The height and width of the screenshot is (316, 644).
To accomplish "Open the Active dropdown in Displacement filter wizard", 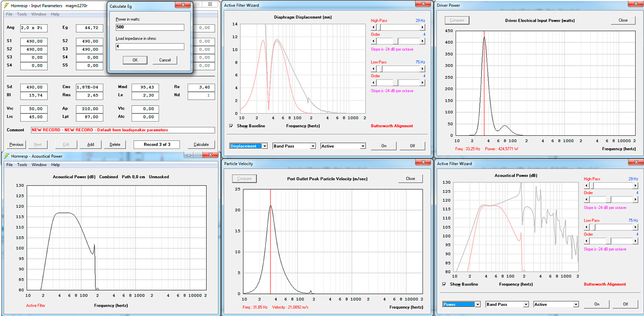I will [x=363, y=146].
